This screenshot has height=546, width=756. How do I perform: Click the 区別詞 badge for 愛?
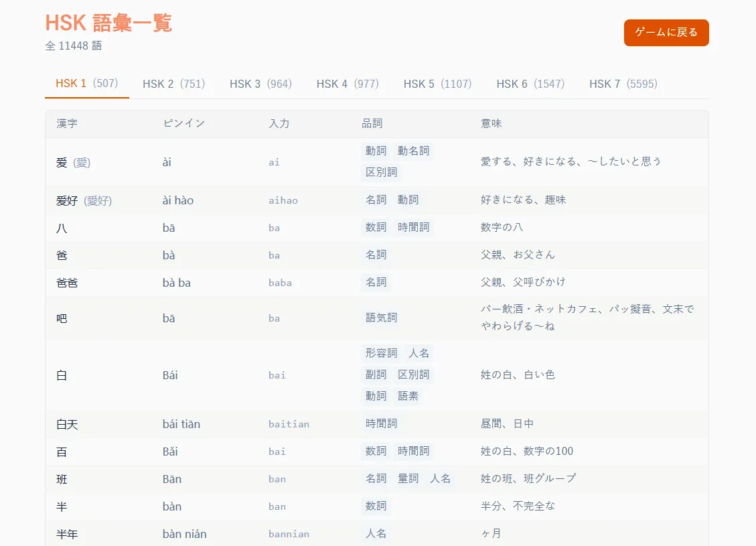[x=381, y=172]
